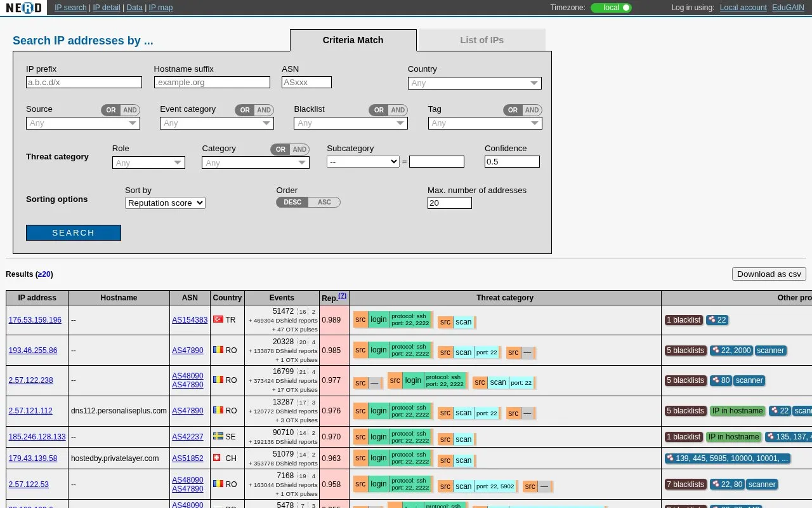Screen dimensions: 812x508
Task: Log in using EduGAIN
Action: point(789,8)
